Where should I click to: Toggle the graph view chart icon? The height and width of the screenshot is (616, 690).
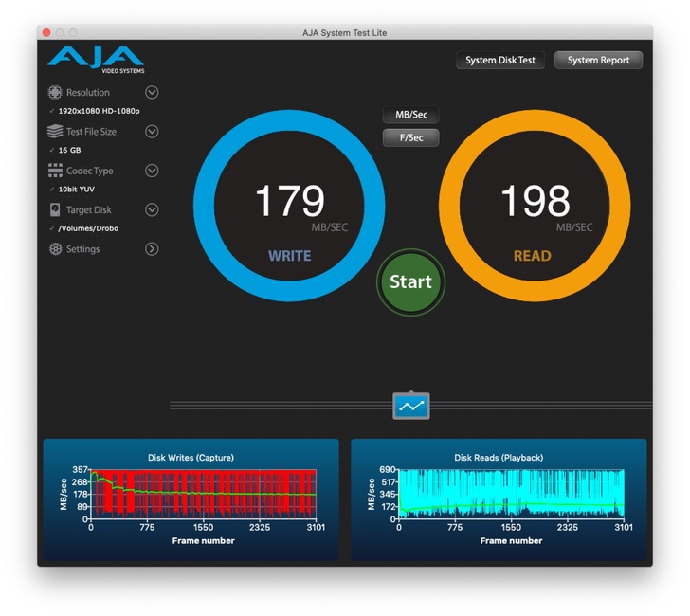411,407
